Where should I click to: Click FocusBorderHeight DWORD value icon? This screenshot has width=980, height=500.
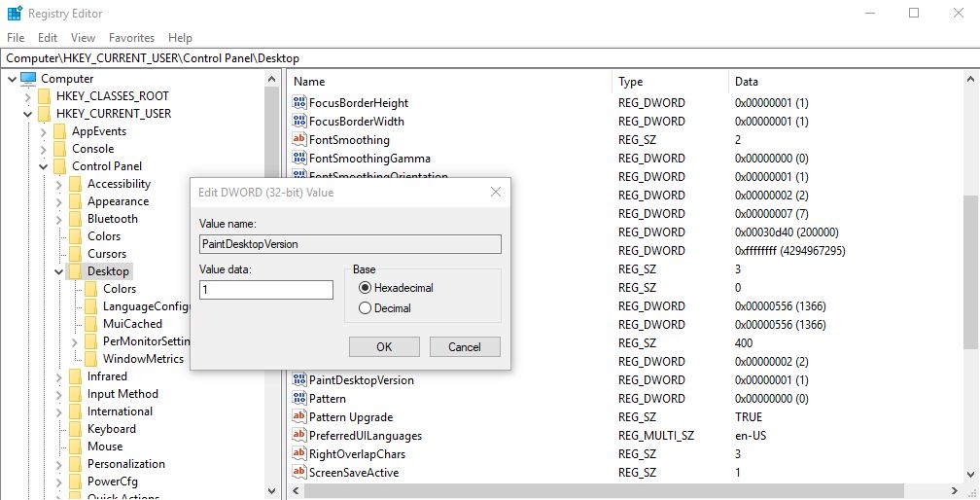[299, 103]
